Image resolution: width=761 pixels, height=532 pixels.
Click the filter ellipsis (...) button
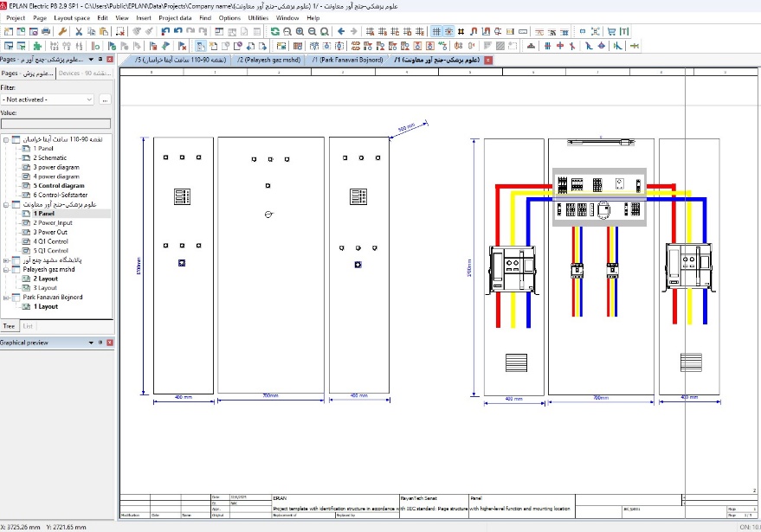pos(105,99)
